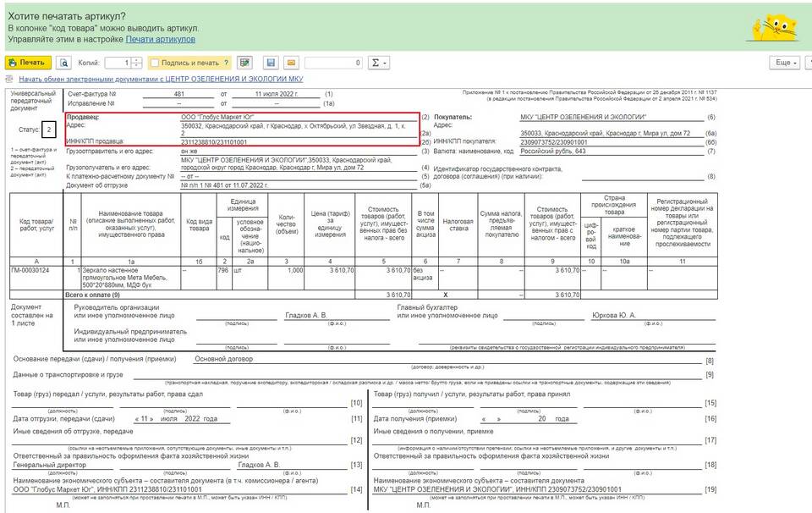Click the yellow Печать button
The width and height of the screenshot is (812, 513).
28,63
